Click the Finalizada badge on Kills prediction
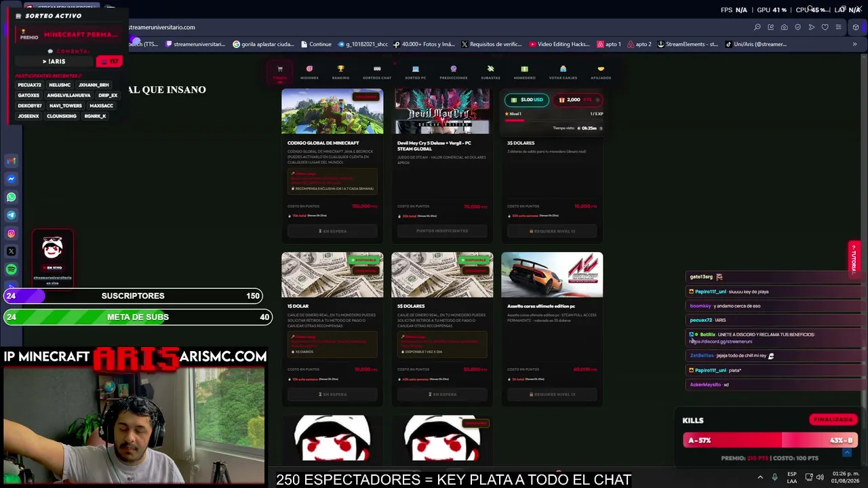This screenshot has height=488, width=868. coord(833,420)
